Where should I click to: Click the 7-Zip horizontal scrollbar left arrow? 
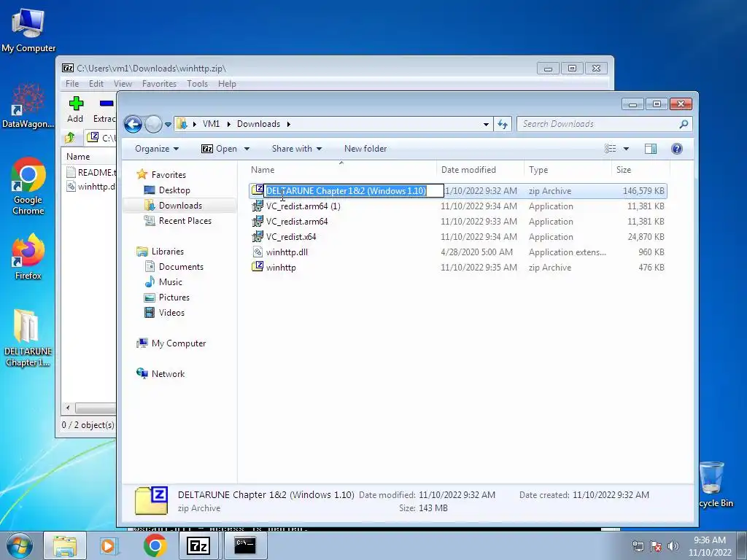[68, 408]
